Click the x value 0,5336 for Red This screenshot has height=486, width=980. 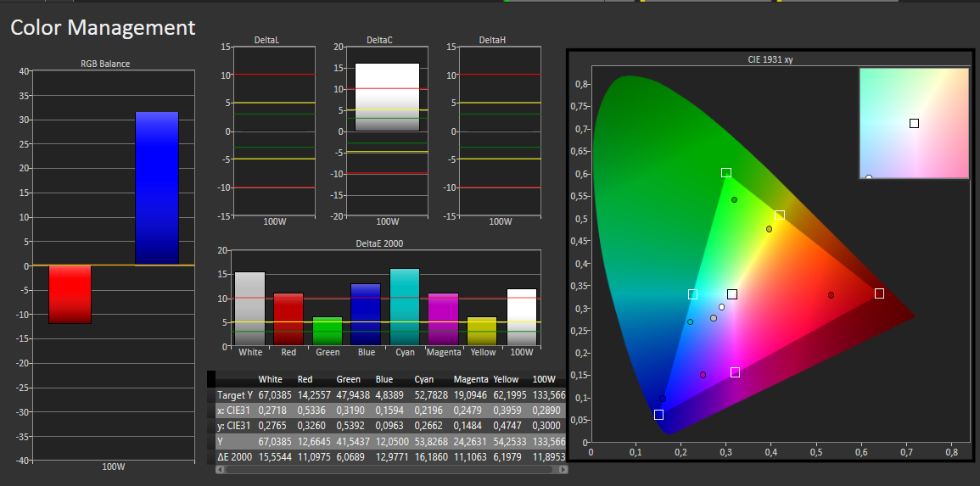tap(311, 411)
